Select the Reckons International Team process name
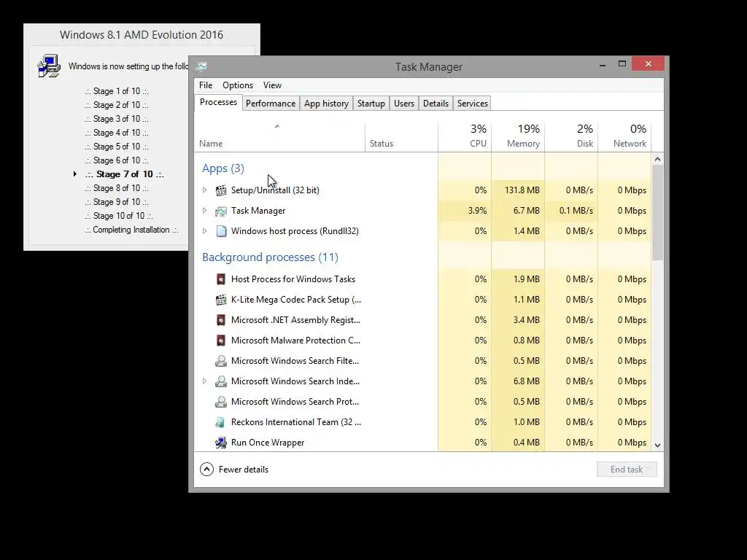 [x=296, y=422]
